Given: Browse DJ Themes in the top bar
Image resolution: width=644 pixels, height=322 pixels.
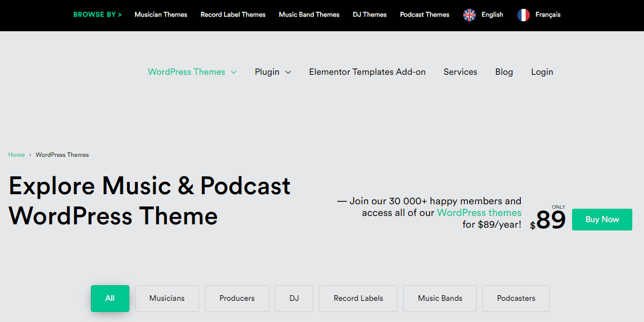Looking at the screenshot, I should [370, 15].
